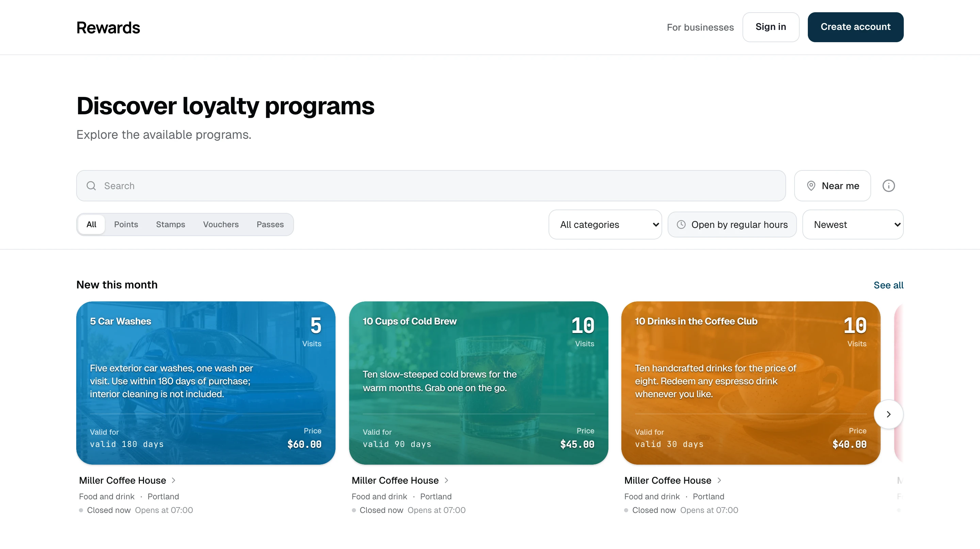The image size is (980, 549).
Task: Click the $60.00 price on 5 Car Washes
Action: click(x=304, y=444)
